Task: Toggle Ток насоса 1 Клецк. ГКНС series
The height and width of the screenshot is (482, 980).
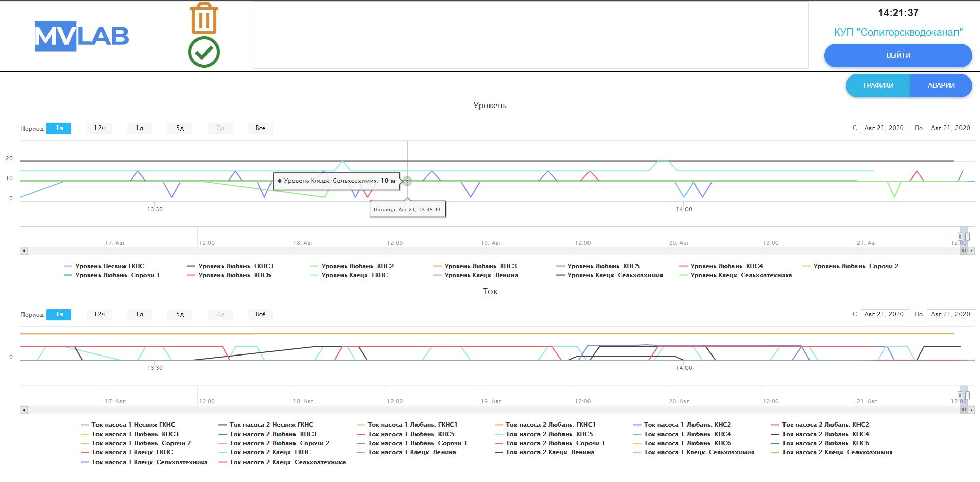Action: coord(132,452)
